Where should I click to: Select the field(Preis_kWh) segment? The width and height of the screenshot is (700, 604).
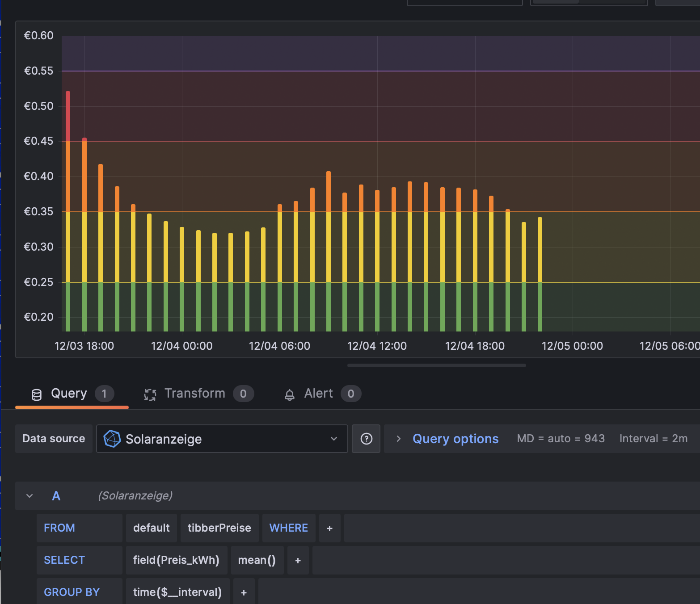pyautogui.click(x=175, y=560)
